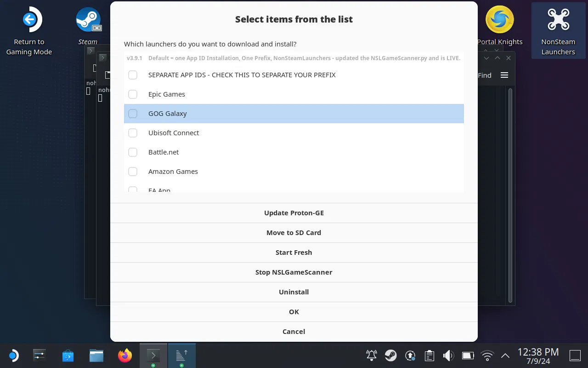588x368 pixels.
Task: Open the clipboard tray icon
Action: pyautogui.click(x=429, y=355)
